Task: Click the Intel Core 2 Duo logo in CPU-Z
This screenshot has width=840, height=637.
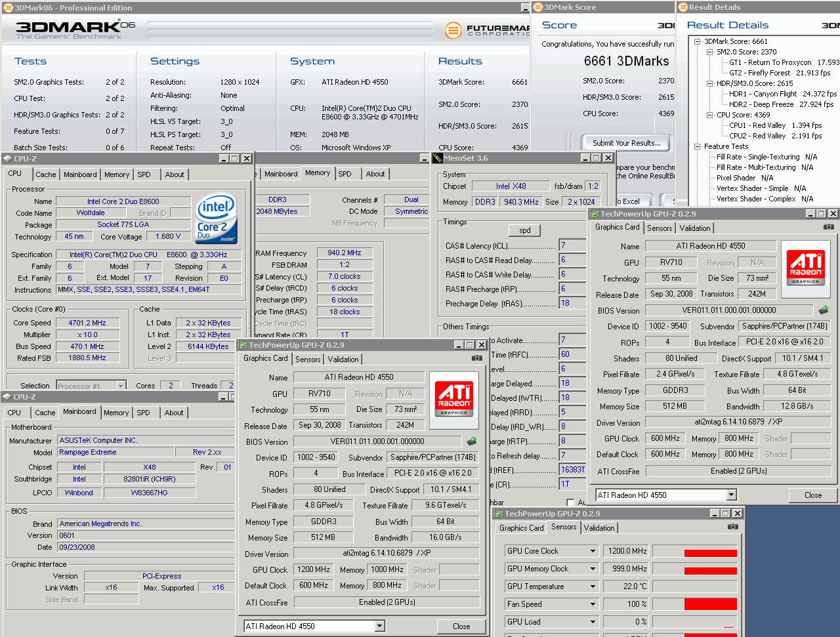Action: click(x=217, y=218)
